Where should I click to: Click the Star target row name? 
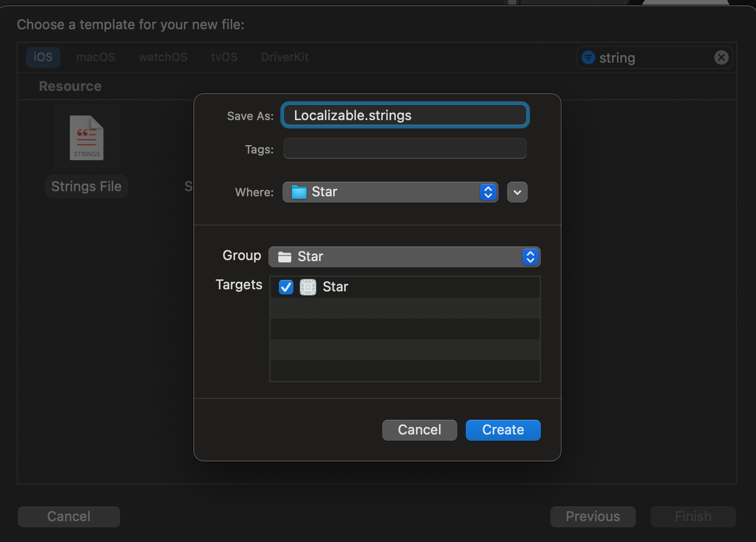coord(335,287)
